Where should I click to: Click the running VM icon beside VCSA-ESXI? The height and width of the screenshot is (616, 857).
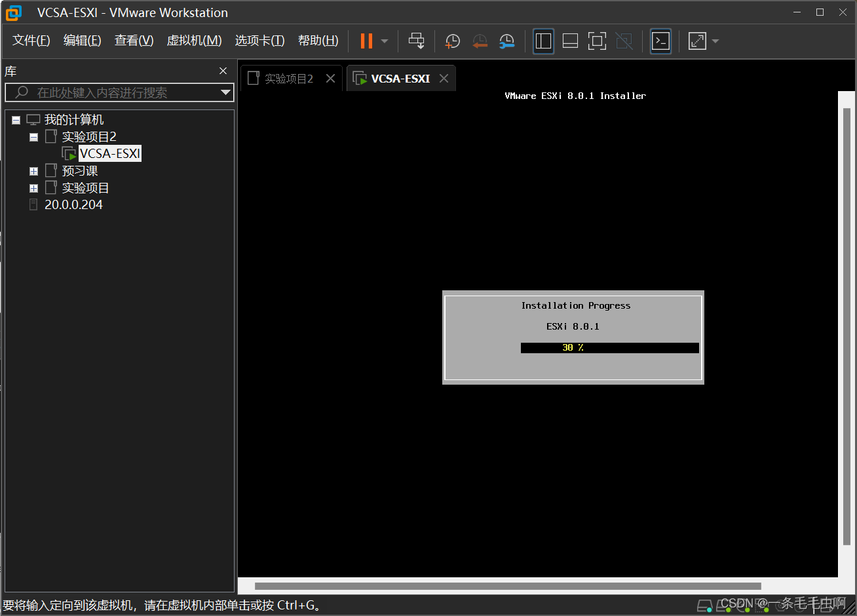click(x=69, y=154)
